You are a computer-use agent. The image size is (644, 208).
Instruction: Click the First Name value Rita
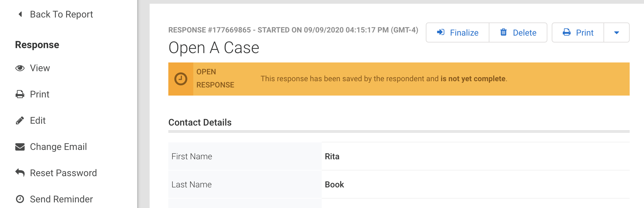(332, 156)
